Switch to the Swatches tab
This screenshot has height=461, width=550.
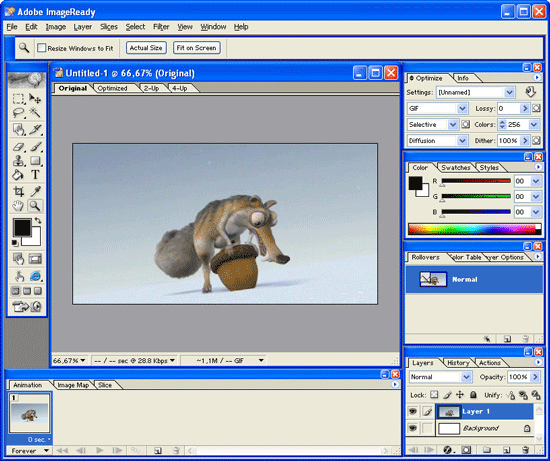click(456, 168)
